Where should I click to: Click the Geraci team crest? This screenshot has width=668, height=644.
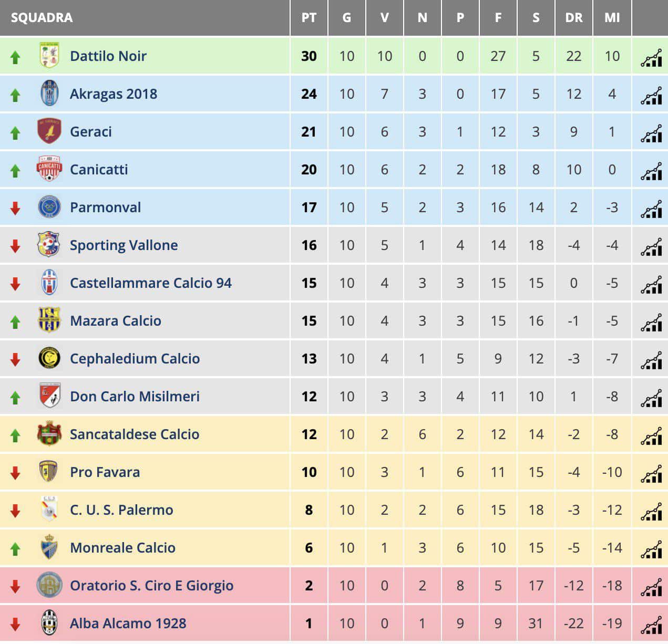point(49,131)
